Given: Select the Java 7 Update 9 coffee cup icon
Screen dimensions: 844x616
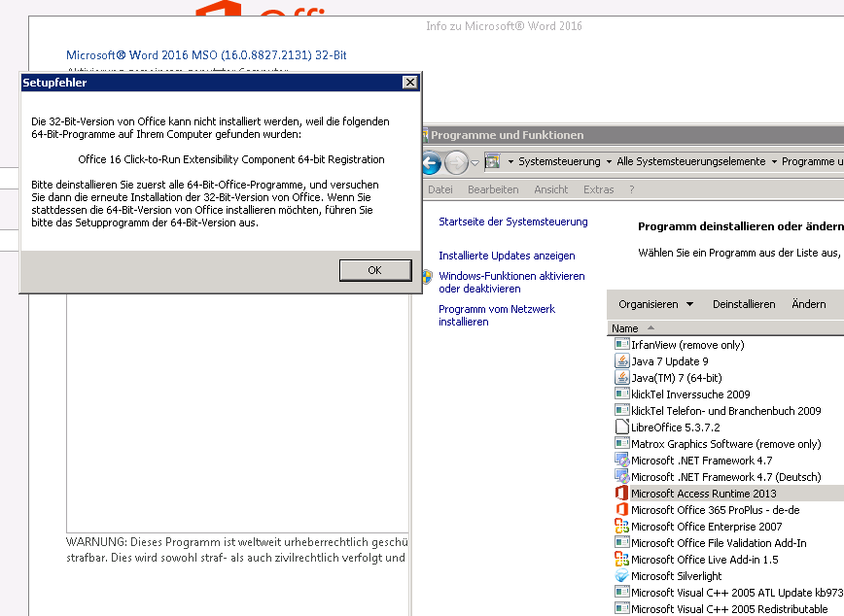Looking at the screenshot, I should [x=622, y=361].
